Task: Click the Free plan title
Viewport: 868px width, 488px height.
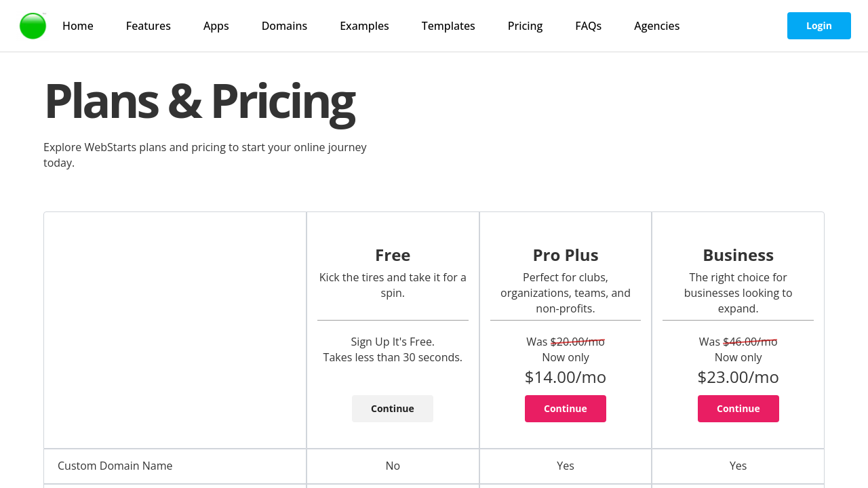Action: click(x=393, y=255)
